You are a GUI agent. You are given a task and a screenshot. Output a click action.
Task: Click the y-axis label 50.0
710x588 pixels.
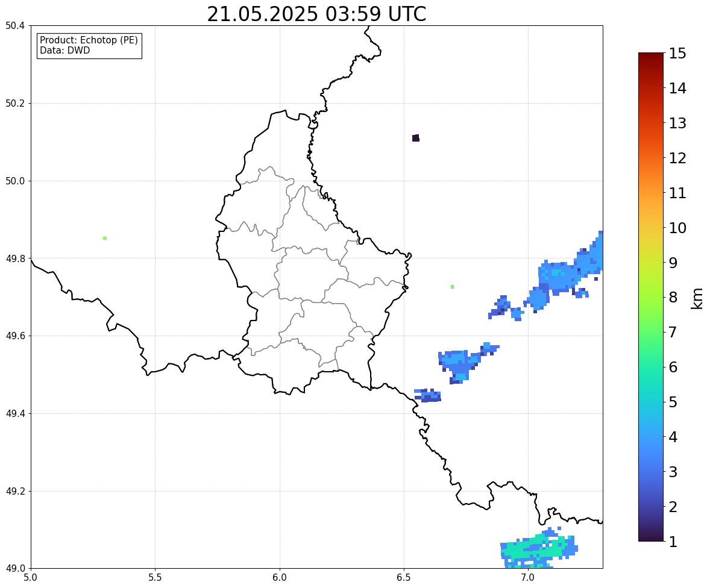[x=15, y=181]
